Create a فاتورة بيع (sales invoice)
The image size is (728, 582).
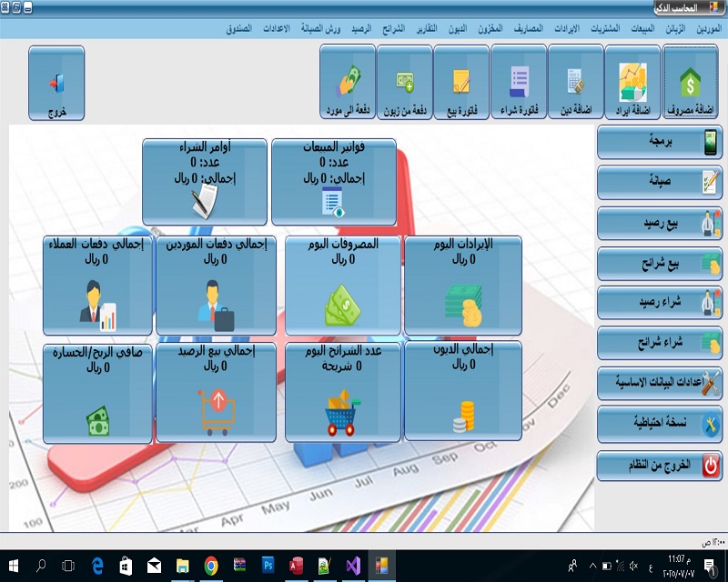pyautogui.click(x=461, y=84)
